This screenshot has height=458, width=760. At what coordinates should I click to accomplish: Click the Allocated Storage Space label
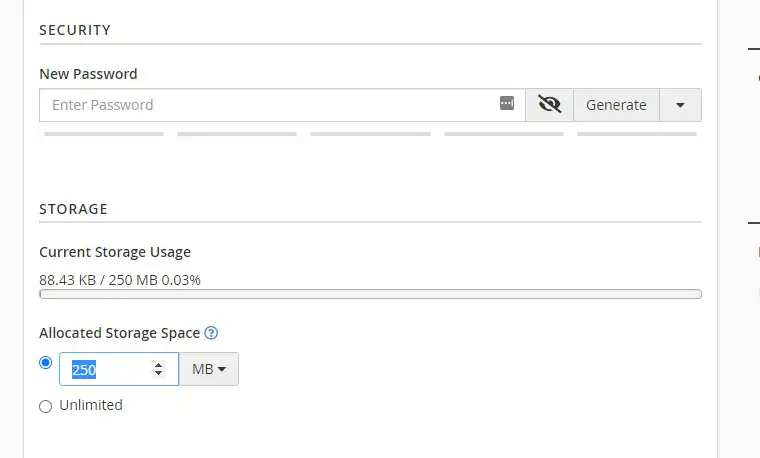click(120, 333)
